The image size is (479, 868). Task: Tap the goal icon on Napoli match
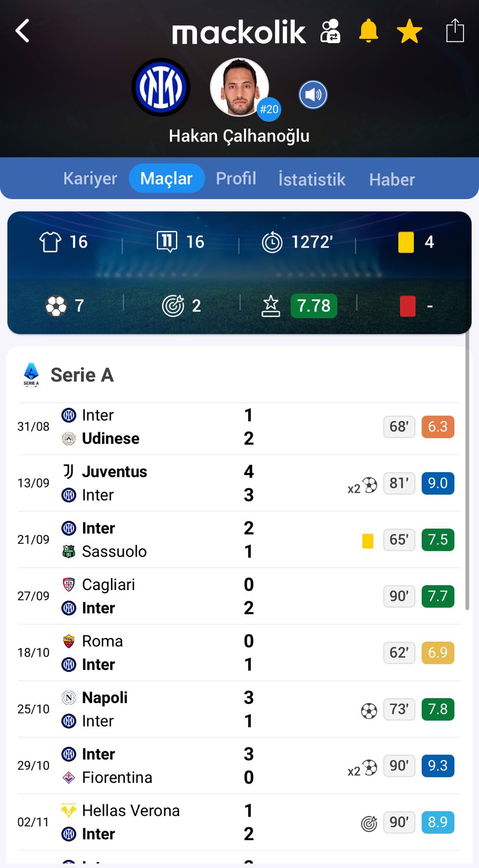[369, 711]
